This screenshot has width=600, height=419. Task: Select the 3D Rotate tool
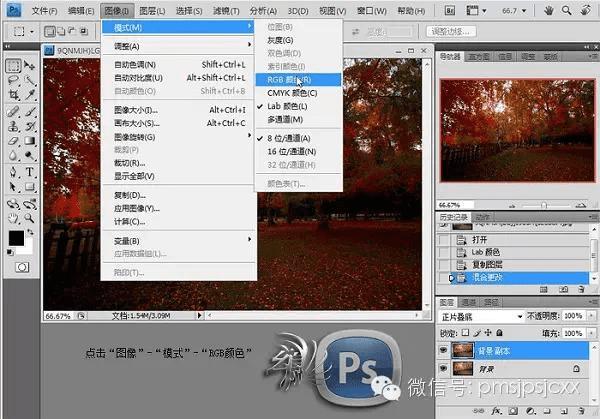tap(13, 204)
